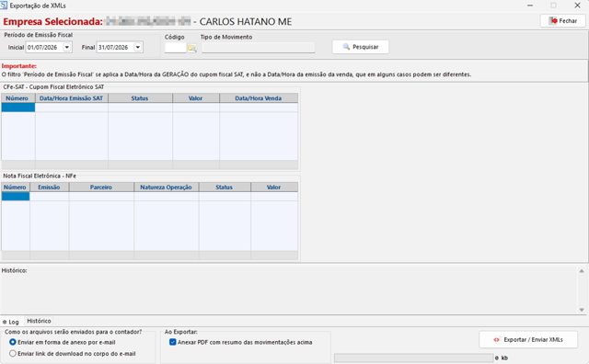Select the highlighted first cell in NFe grid

16,197
